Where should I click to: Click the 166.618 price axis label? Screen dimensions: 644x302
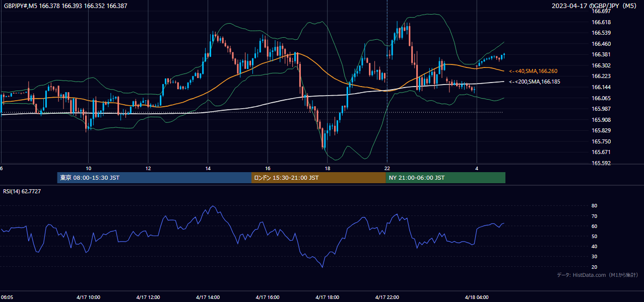(x=601, y=22)
